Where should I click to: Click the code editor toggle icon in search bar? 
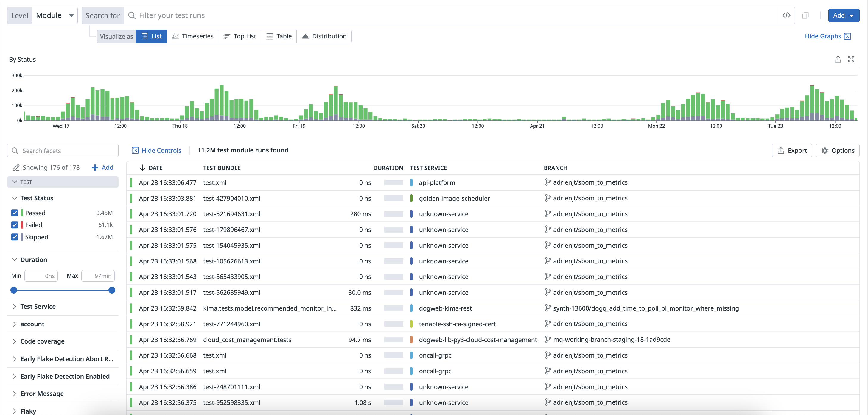[x=786, y=15]
